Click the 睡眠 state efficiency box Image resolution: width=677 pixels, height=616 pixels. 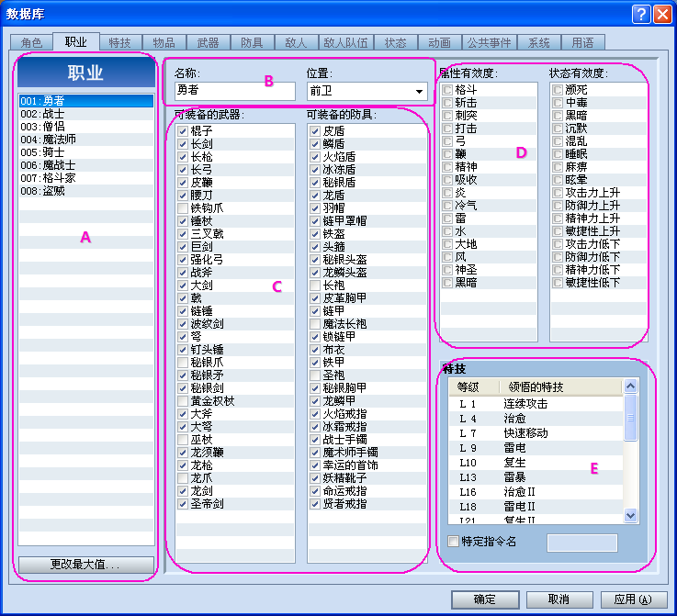pyautogui.click(x=558, y=154)
